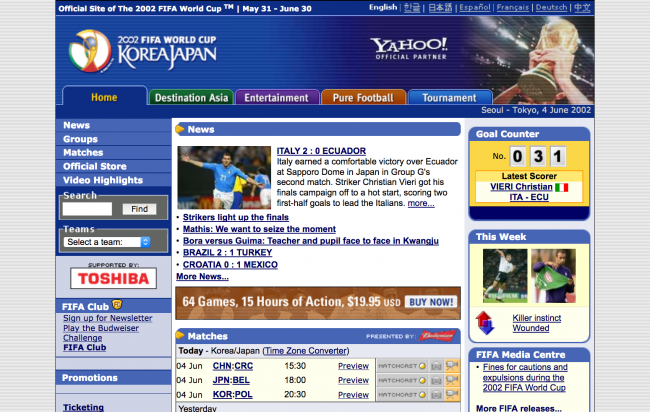
Task: Open the Destination Asia tab
Action: tap(191, 98)
